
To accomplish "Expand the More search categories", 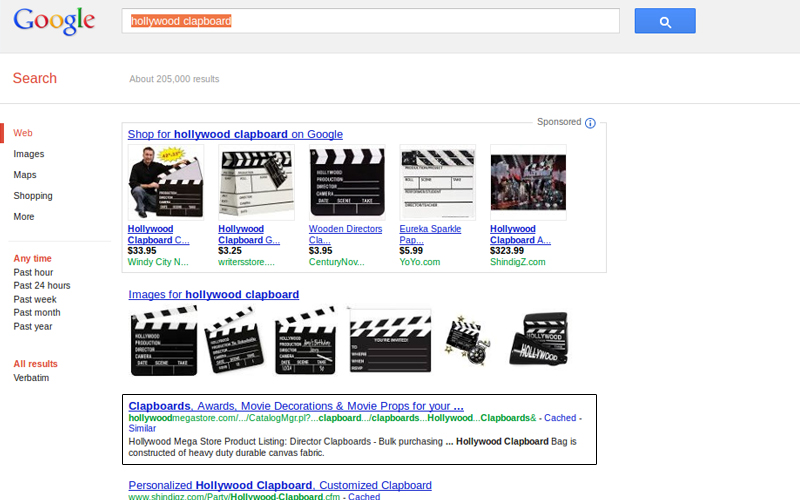I will pyautogui.click(x=23, y=216).
